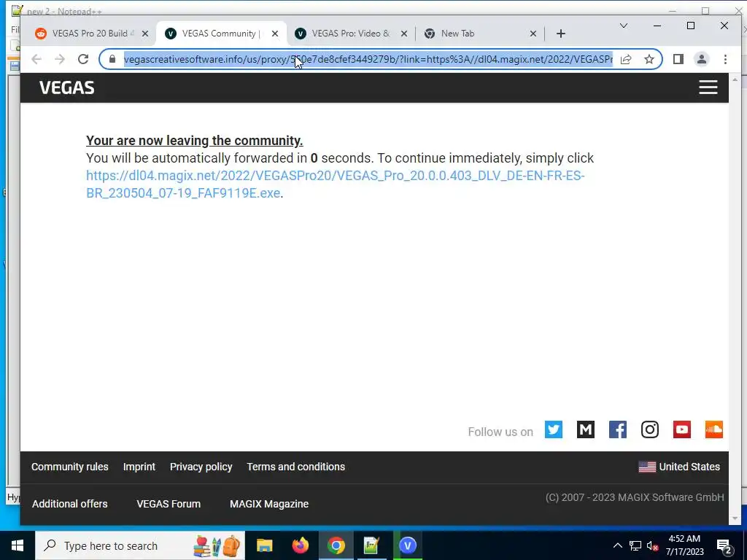The width and height of the screenshot is (747, 560).
Task: Open the VEGAS Forum footer link
Action: pyautogui.click(x=169, y=504)
